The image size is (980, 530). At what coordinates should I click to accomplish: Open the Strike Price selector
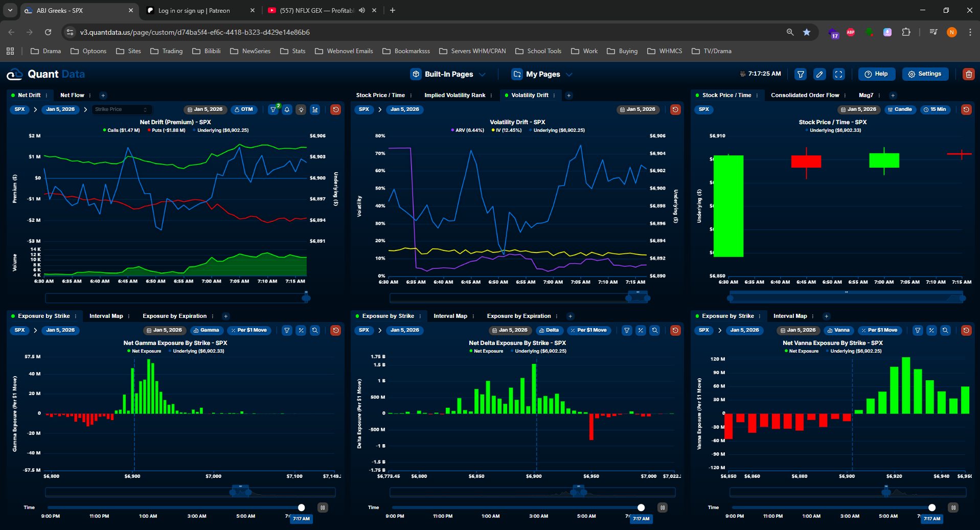tap(122, 109)
